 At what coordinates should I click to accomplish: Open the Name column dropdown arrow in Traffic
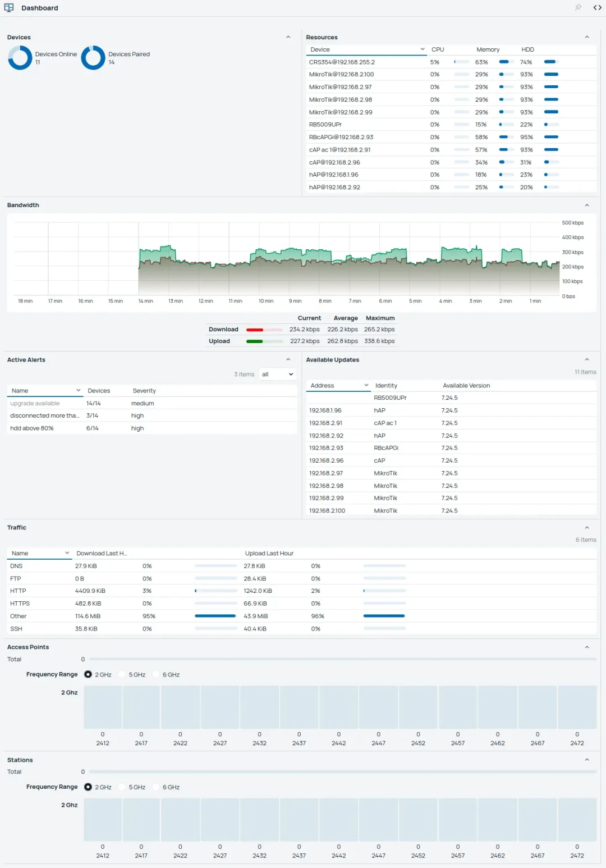(67, 553)
